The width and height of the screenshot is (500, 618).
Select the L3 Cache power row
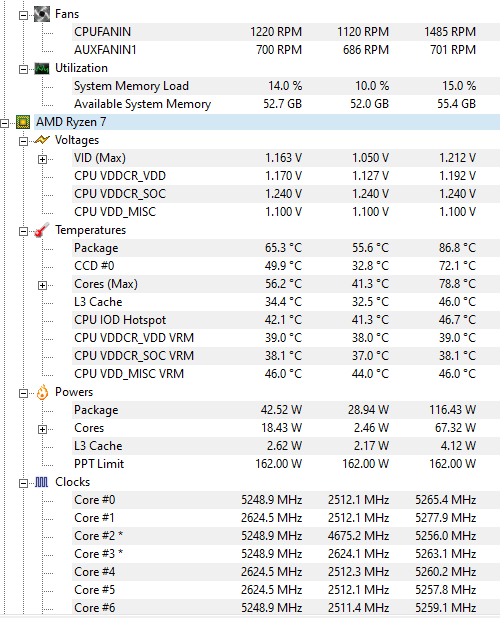pos(286,446)
